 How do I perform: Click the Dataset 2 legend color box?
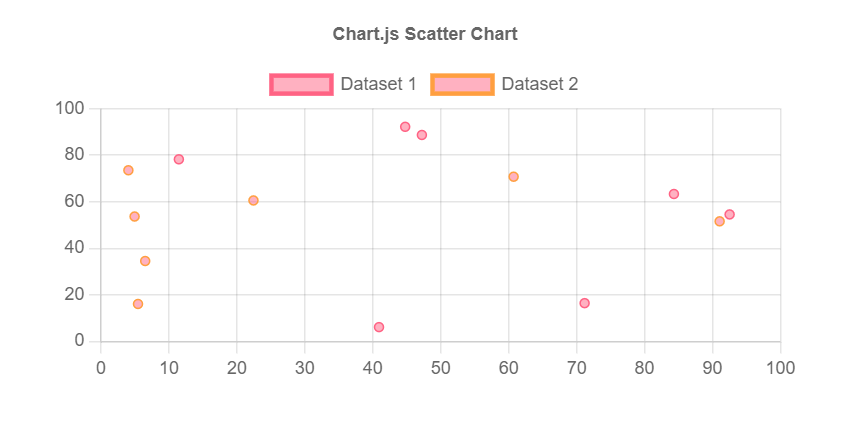coord(462,84)
